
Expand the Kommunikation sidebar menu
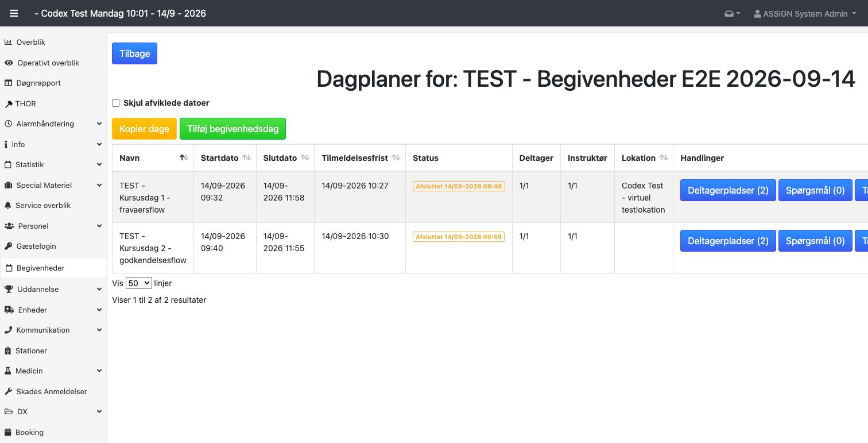53,330
